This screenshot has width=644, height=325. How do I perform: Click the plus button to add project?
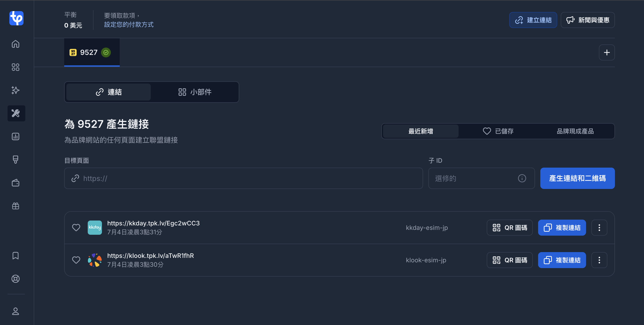(607, 52)
